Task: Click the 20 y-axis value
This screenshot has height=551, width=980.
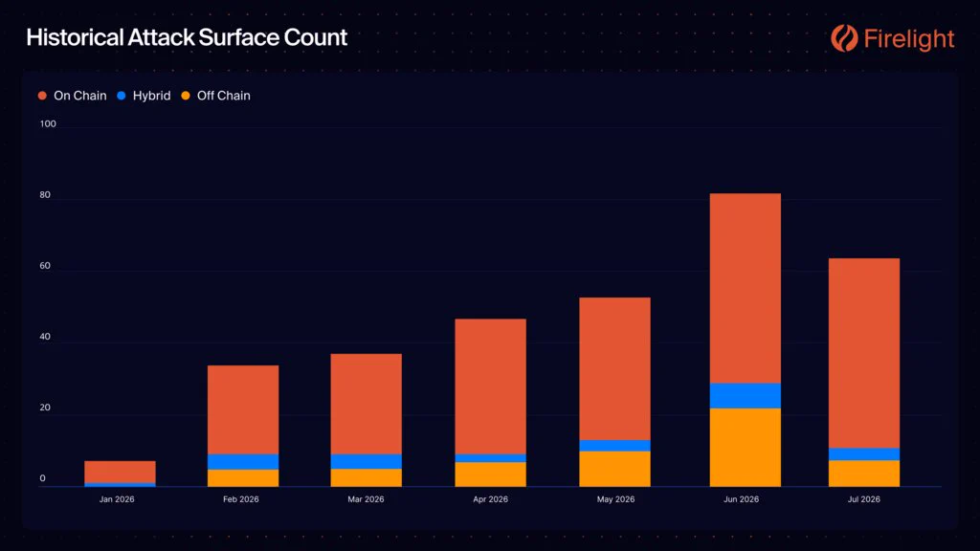Action: 45,408
